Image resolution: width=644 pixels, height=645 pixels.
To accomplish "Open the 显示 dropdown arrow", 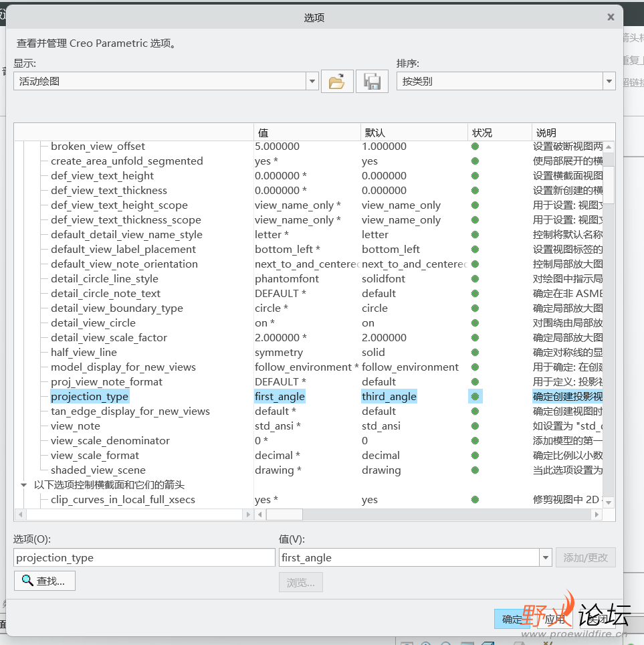I will [x=312, y=82].
